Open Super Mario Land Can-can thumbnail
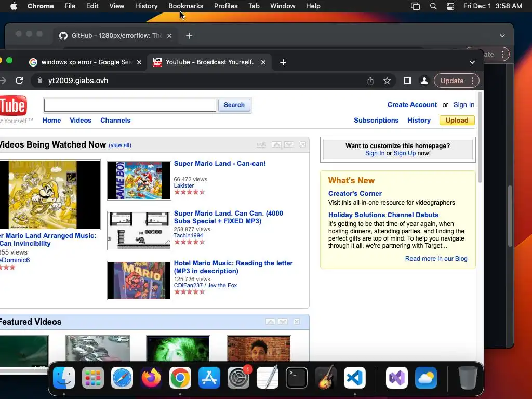This screenshot has width=532, height=399. click(x=139, y=181)
